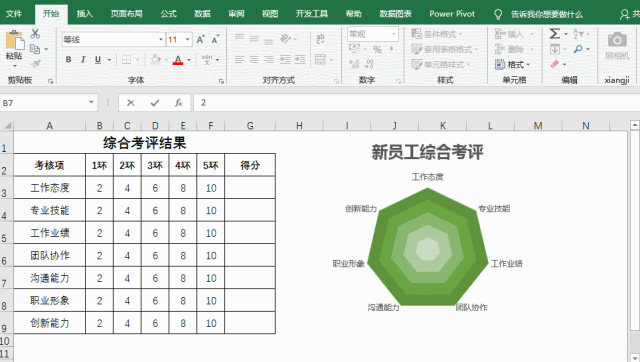
Task: Center text horizontally in cell
Action: (x=254, y=60)
